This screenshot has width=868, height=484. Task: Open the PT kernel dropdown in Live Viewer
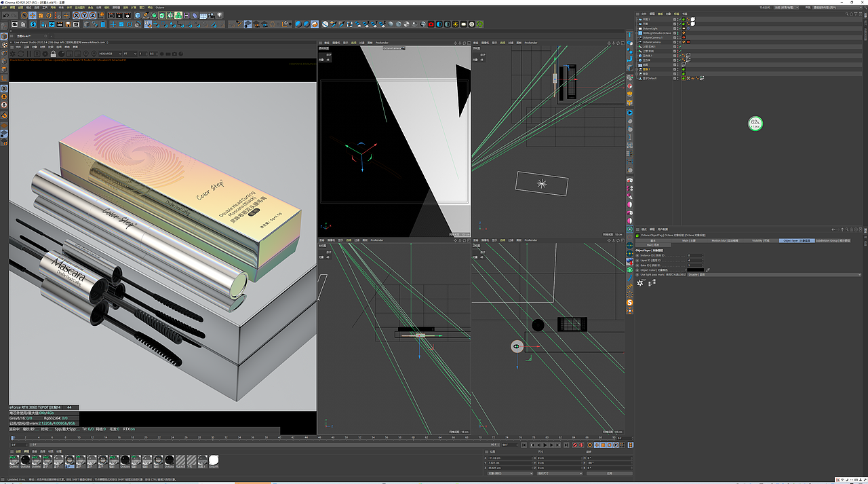(x=130, y=54)
